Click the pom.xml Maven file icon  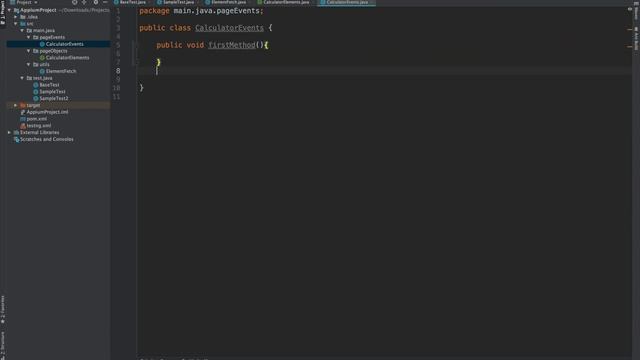pyautogui.click(x=23, y=119)
